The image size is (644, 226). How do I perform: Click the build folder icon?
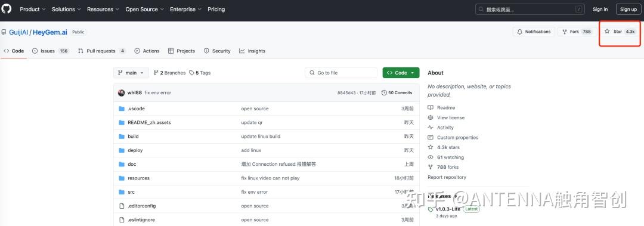tap(122, 137)
